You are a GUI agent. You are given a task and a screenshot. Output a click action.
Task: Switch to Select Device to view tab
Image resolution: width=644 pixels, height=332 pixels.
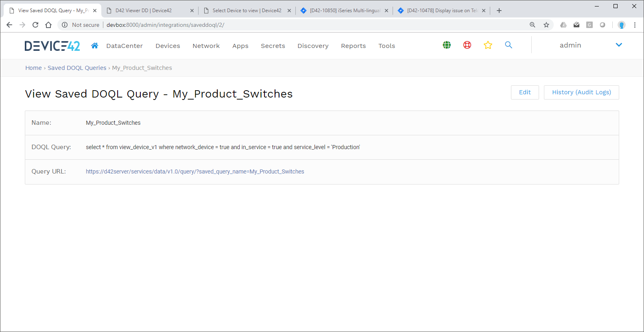pos(247,11)
